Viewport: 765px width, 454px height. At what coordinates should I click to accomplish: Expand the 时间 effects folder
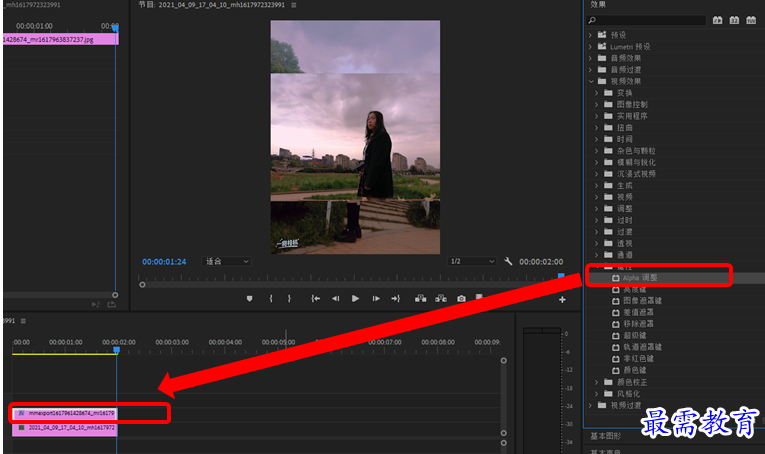pyautogui.click(x=596, y=139)
